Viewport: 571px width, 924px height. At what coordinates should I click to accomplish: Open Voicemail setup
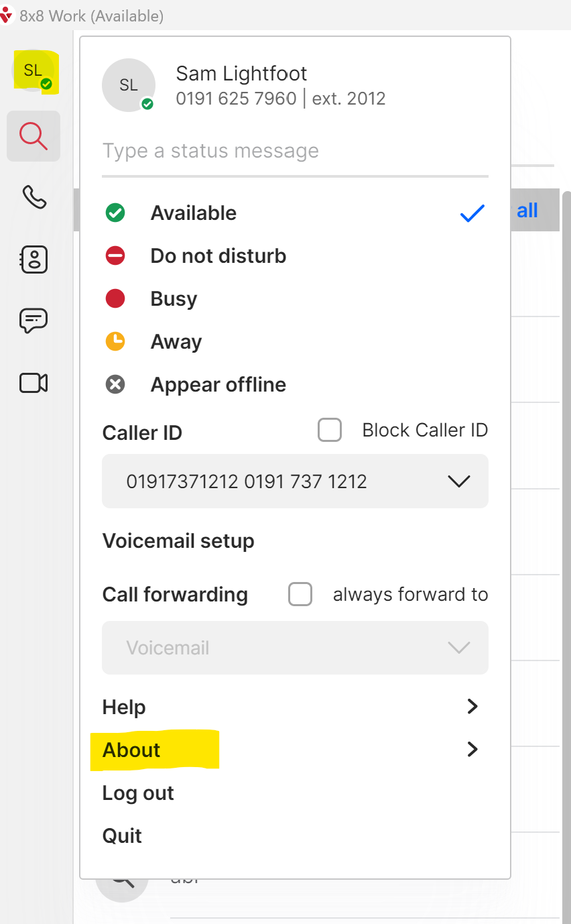[178, 541]
